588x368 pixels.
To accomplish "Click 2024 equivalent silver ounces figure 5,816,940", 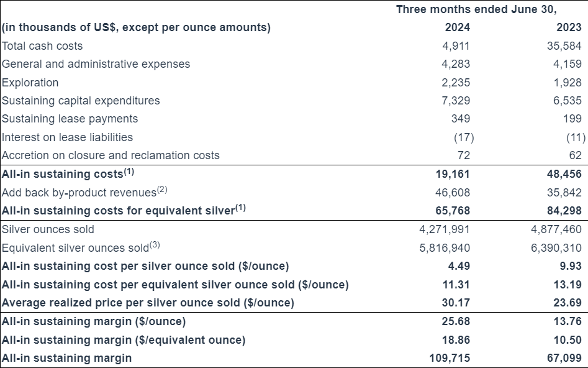I will [x=445, y=248].
